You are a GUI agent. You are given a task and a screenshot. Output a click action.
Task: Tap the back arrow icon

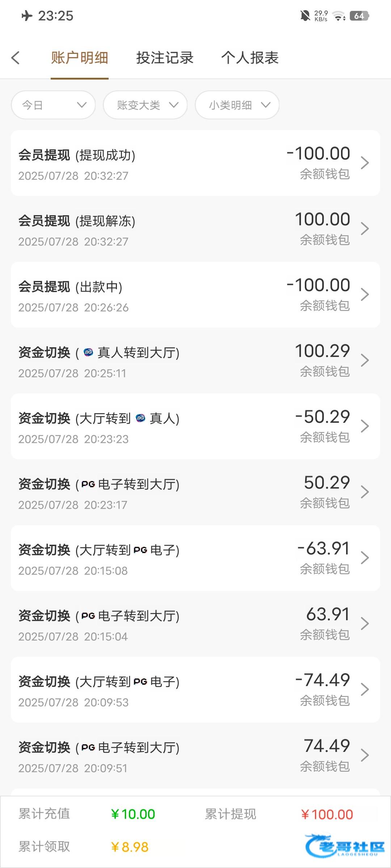16,58
